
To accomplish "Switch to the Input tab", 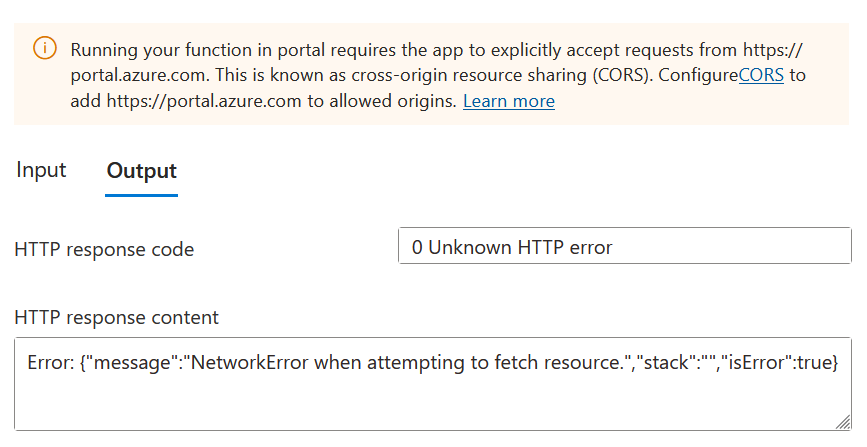I will coord(41,170).
